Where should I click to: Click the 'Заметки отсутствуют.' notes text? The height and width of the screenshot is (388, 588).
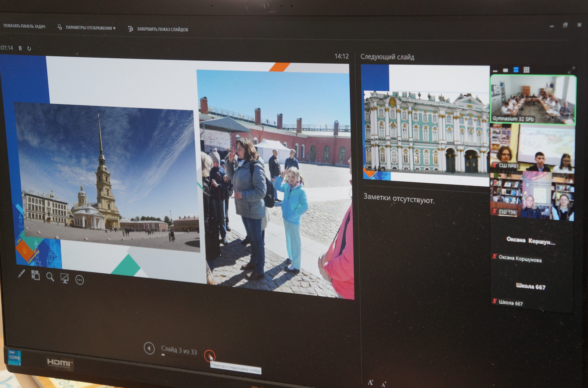(x=399, y=199)
